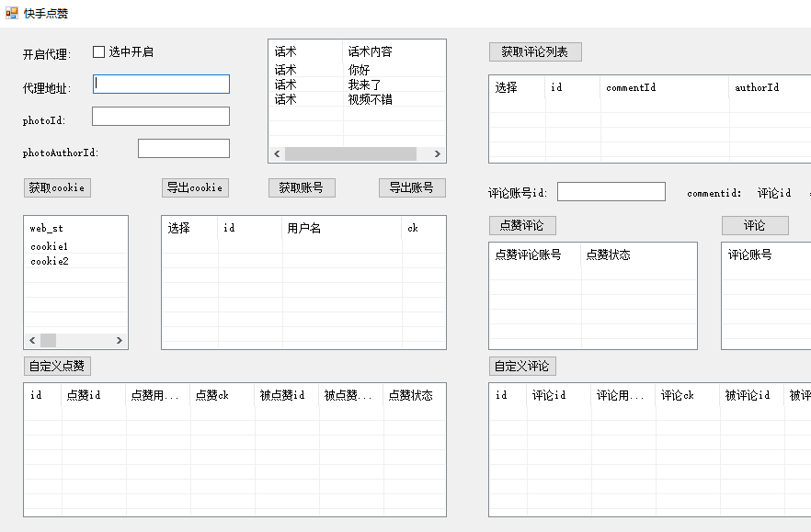Click the 点赞用... column header
This screenshot has height=532, width=811.
coord(158,395)
